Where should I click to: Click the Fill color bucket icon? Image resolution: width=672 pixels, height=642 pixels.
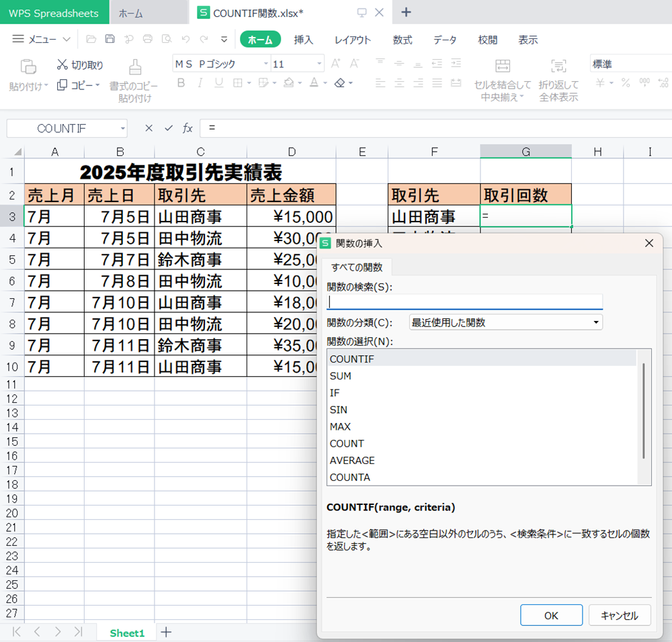point(289,83)
